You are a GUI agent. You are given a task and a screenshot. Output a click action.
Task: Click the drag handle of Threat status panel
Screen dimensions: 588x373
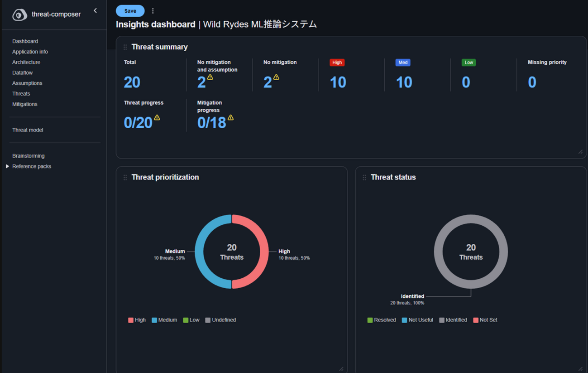(x=364, y=178)
